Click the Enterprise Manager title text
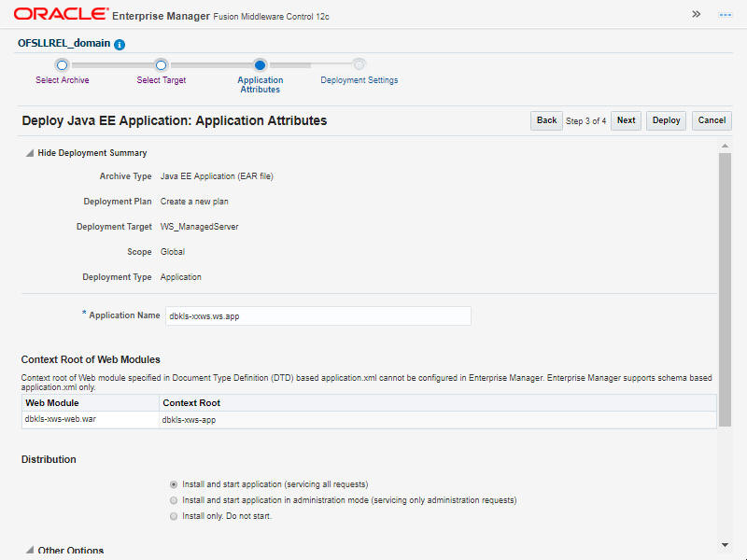This screenshot has width=747, height=560. [161, 16]
